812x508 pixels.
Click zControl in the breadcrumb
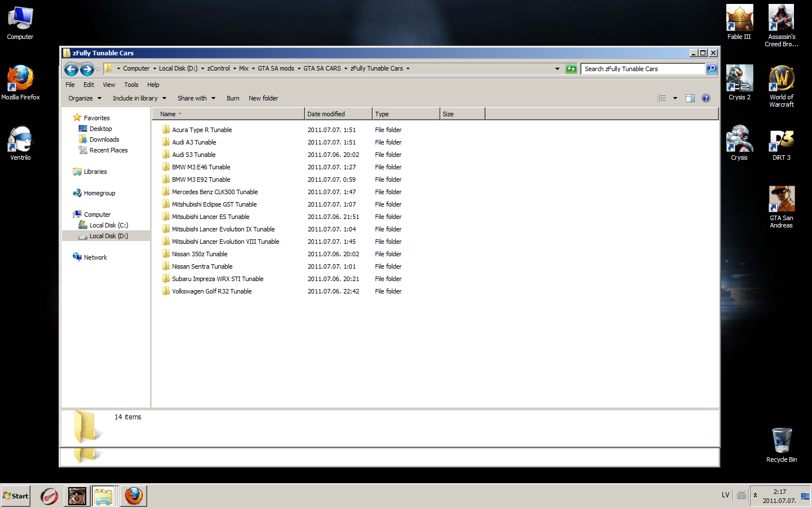218,69
